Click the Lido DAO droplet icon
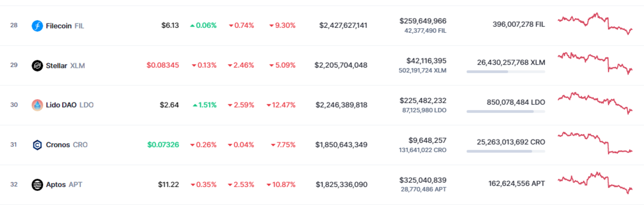 37,105
